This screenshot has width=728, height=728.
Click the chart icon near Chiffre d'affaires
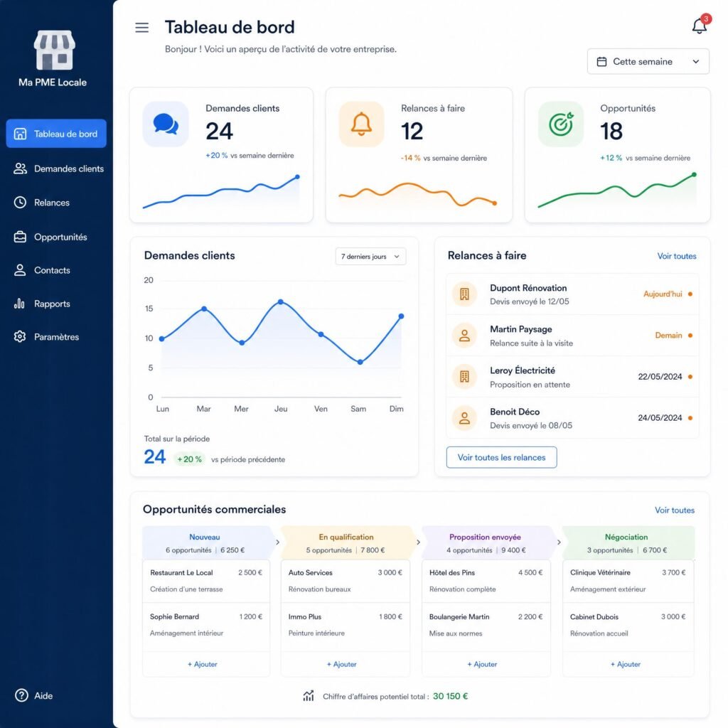click(x=309, y=695)
